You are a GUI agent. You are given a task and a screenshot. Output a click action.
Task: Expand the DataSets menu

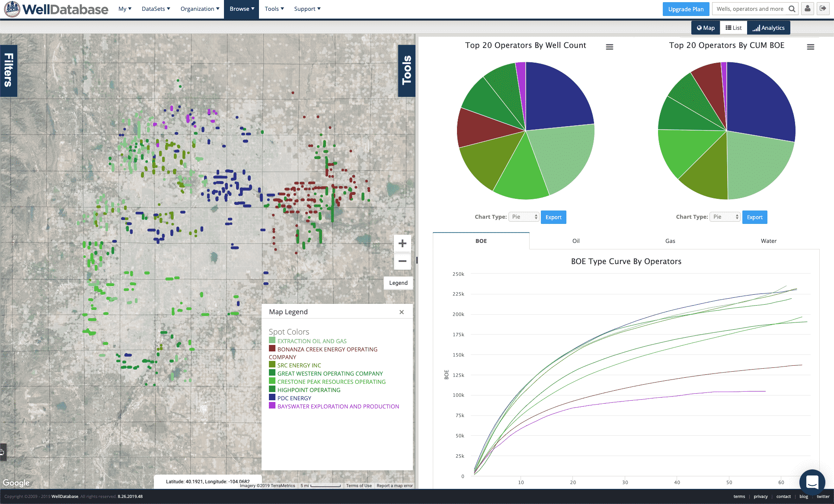click(156, 9)
